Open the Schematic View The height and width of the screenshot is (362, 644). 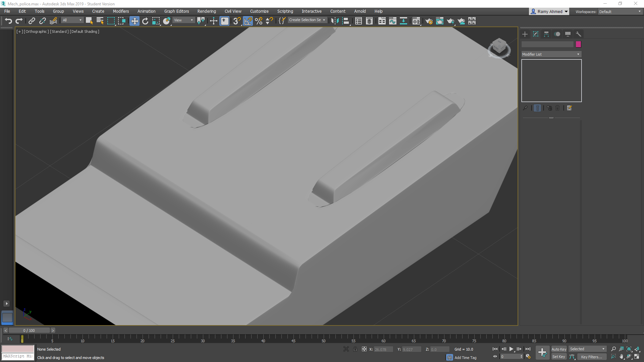coord(382,21)
